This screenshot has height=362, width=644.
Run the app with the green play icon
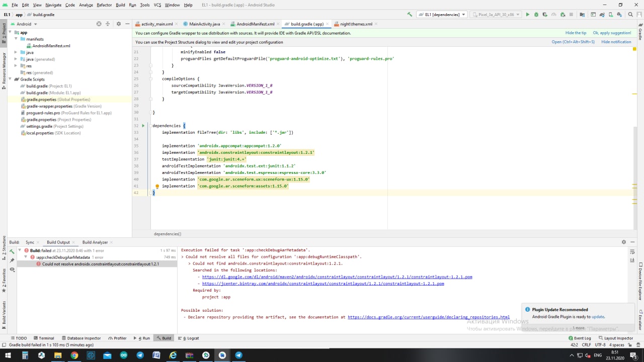click(x=527, y=15)
